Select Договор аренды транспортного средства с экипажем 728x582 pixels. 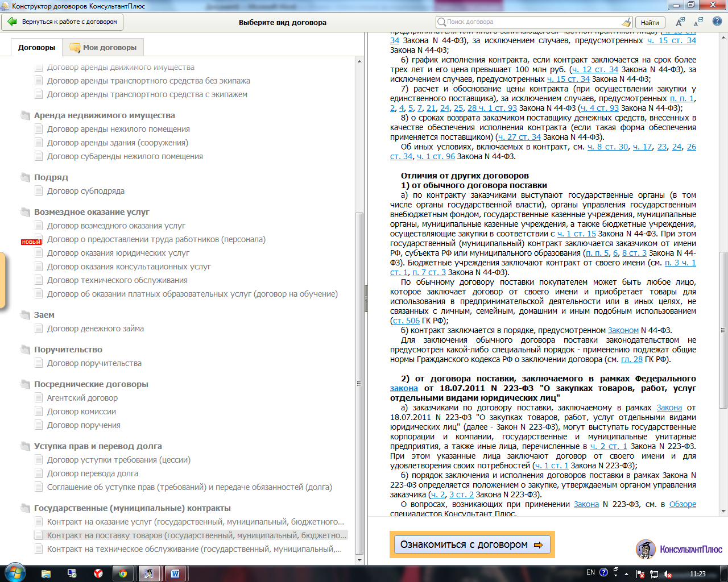(x=147, y=94)
